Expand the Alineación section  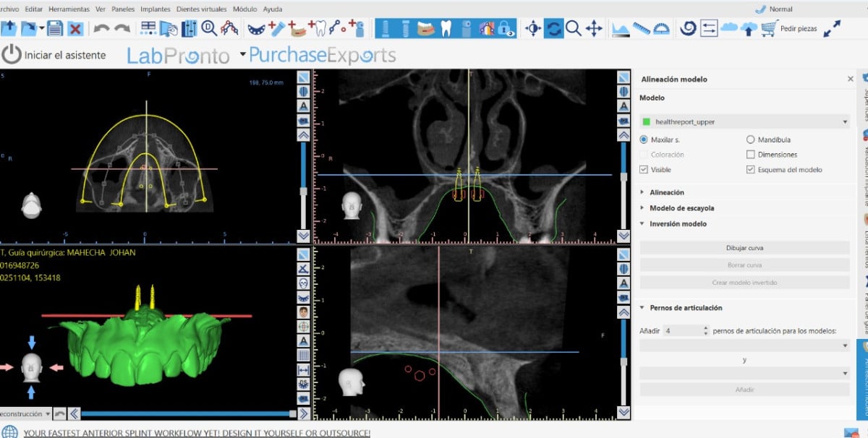tap(667, 192)
